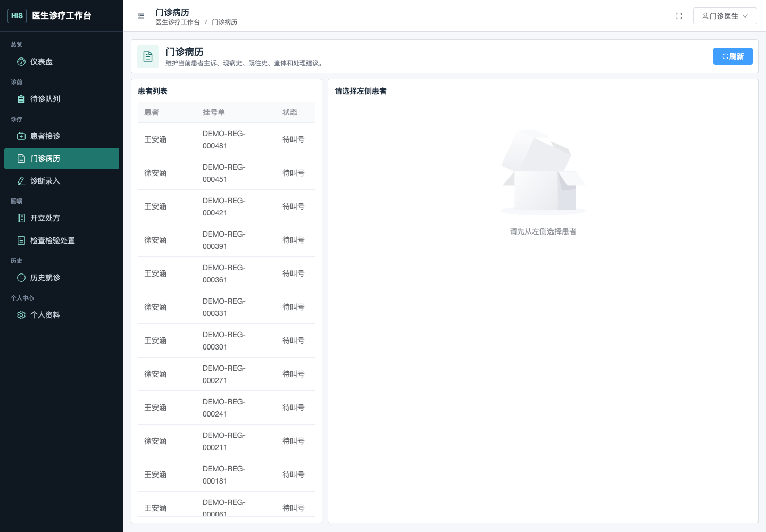
Task: Click the 患者 column header
Action: pyautogui.click(x=167, y=112)
